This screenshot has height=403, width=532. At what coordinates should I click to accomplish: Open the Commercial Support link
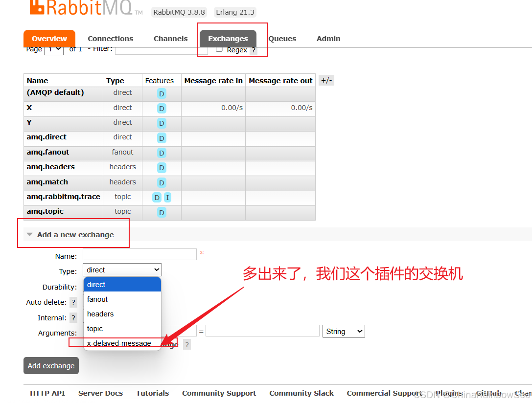coord(384,393)
